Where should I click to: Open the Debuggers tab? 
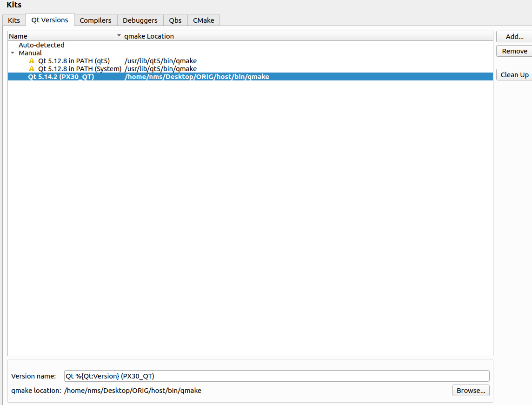click(x=140, y=20)
